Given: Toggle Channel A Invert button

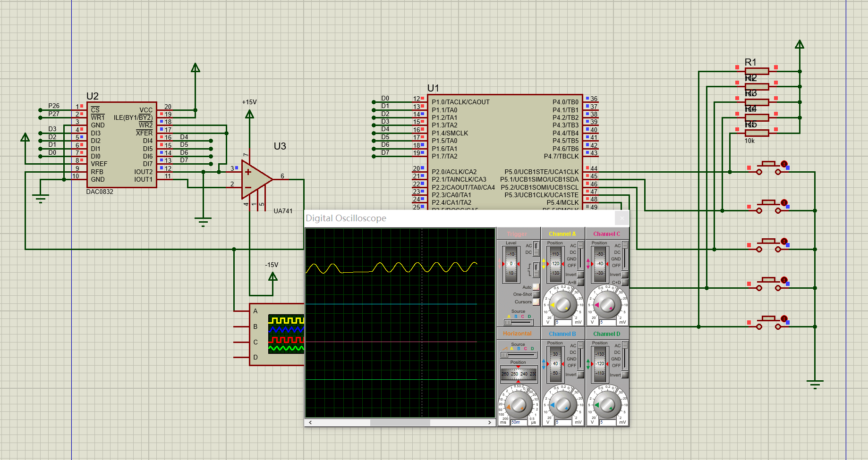Looking at the screenshot, I should pos(581,275).
